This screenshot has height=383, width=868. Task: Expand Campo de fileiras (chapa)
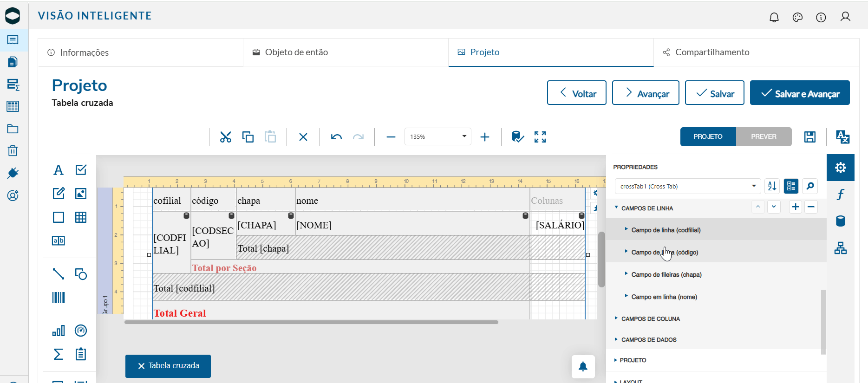coord(626,274)
